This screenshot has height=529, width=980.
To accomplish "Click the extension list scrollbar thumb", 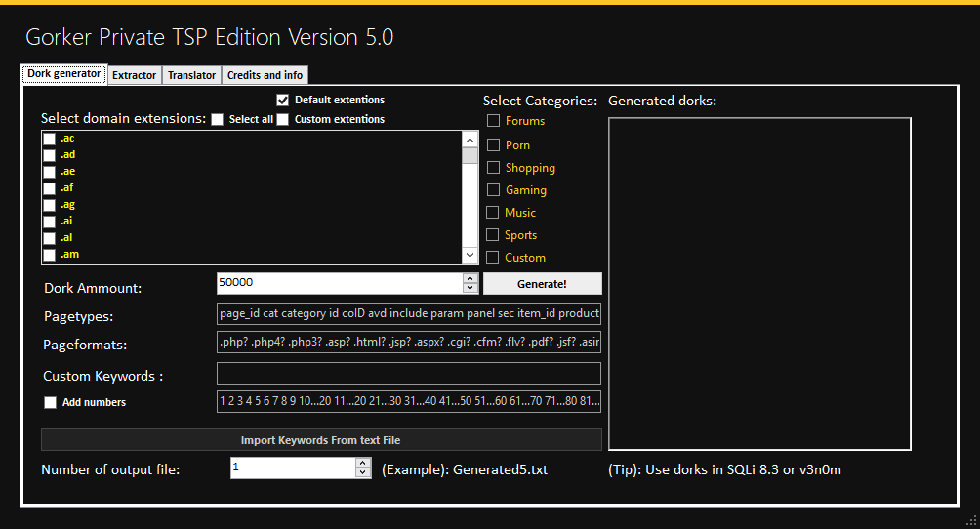I will point(470,155).
